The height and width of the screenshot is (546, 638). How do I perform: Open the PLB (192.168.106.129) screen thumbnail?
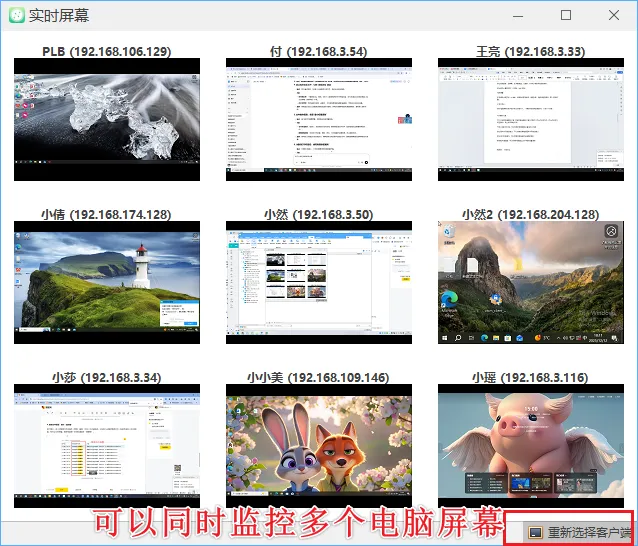[x=107, y=119]
